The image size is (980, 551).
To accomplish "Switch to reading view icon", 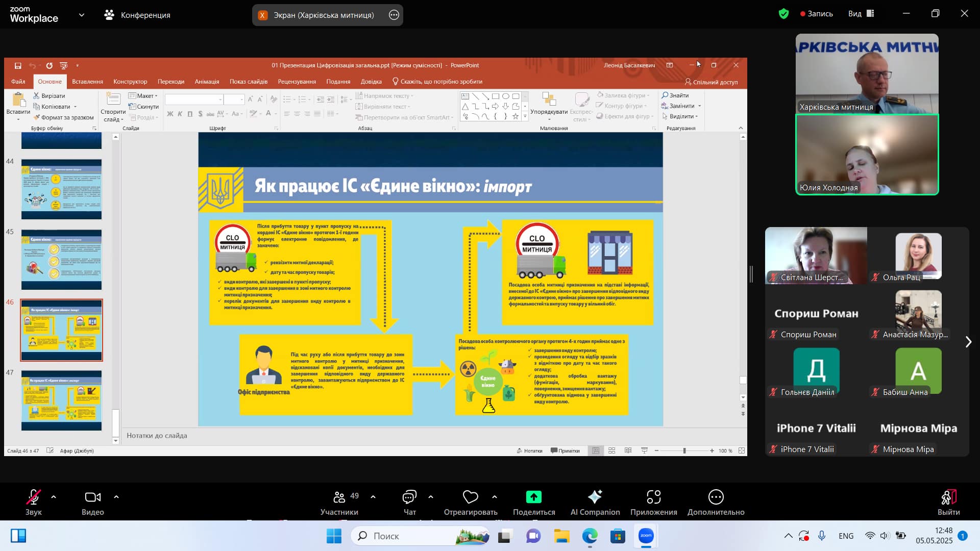I will pyautogui.click(x=628, y=451).
